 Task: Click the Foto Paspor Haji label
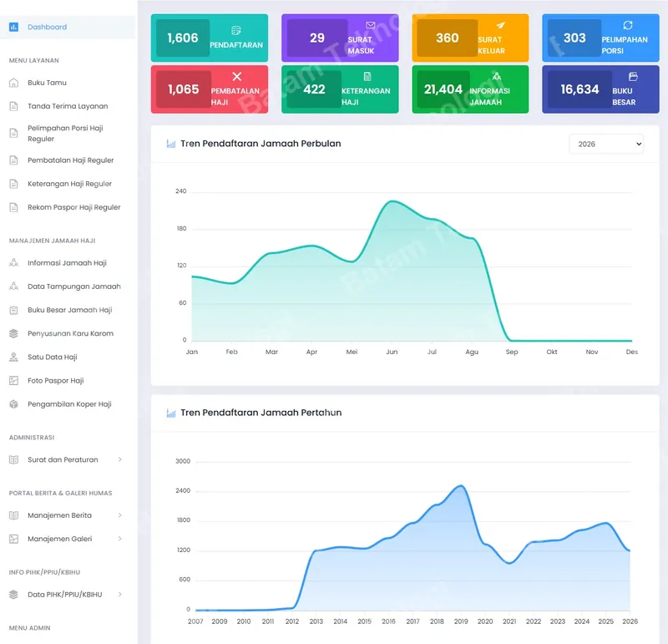click(55, 381)
